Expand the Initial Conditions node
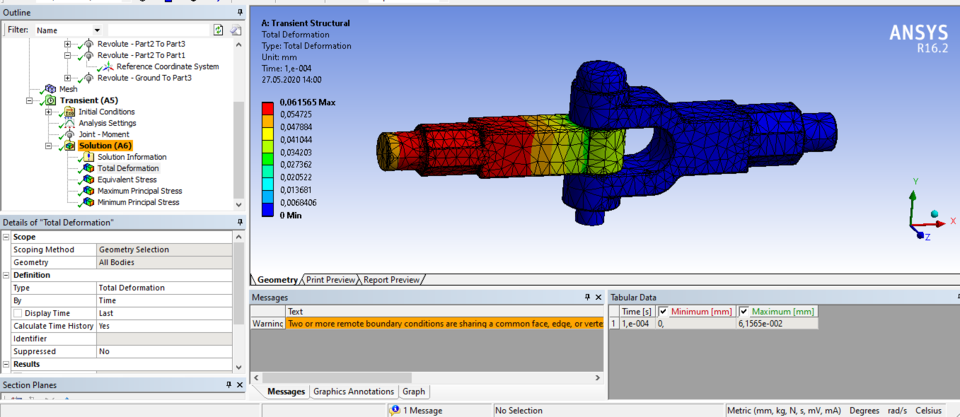960x417 pixels. coord(49,112)
